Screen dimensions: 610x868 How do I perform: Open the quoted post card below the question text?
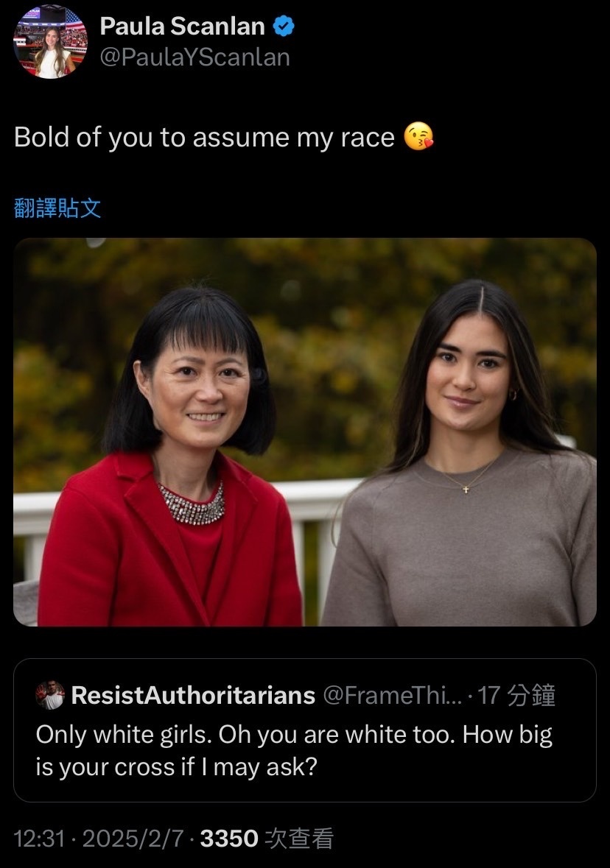click(305, 730)
